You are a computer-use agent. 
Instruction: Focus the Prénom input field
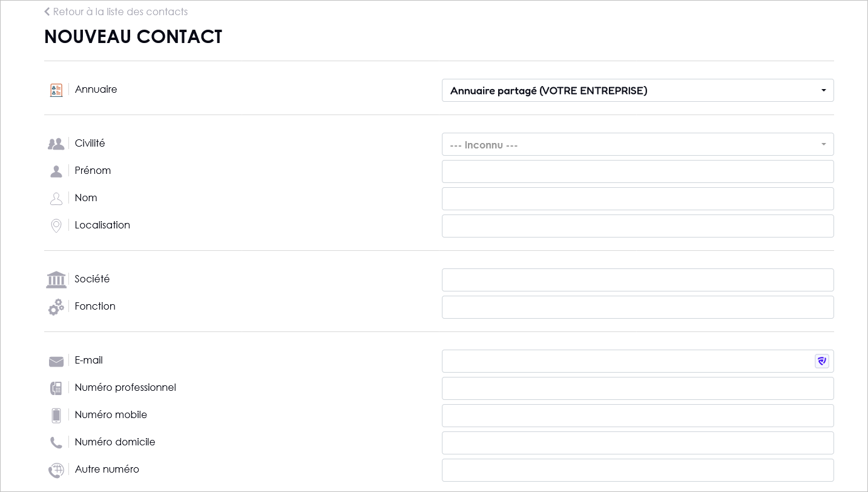click(x=638, y=171)
